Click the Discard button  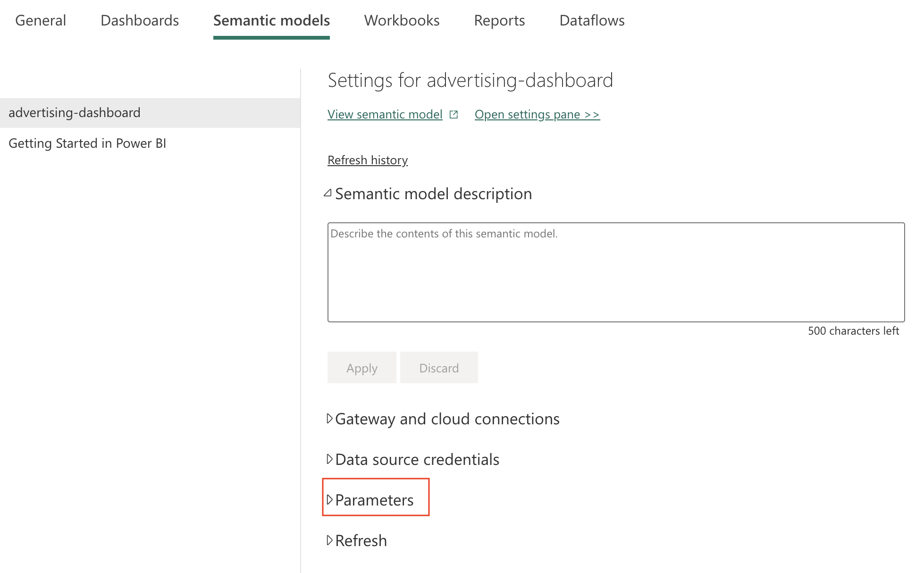[x=439, y=368]
